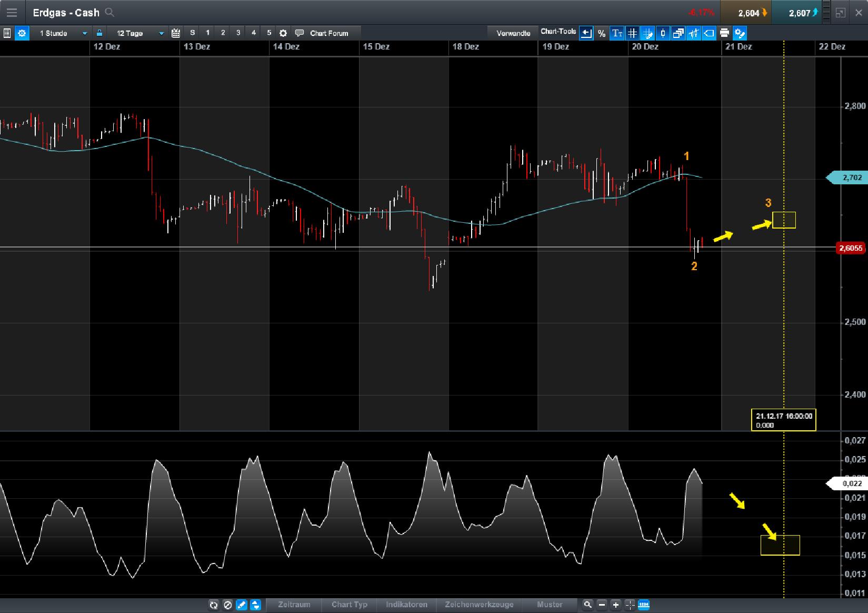
Task: Open the chart settings gear icon
Action: pos(22,33)
